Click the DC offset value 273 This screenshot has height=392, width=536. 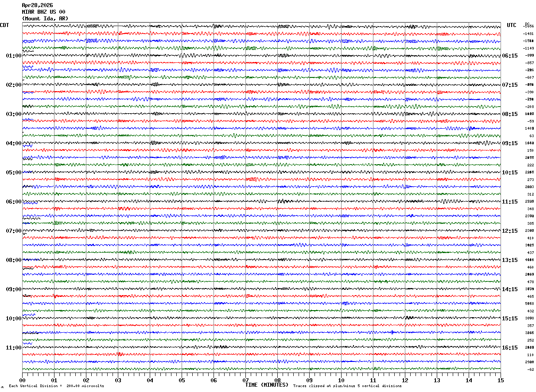click(530, 180)
